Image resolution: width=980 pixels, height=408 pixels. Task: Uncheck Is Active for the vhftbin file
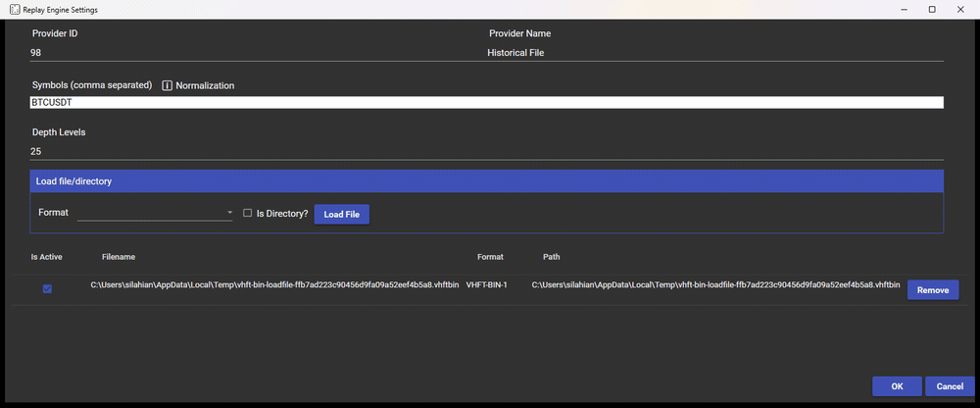47,289
